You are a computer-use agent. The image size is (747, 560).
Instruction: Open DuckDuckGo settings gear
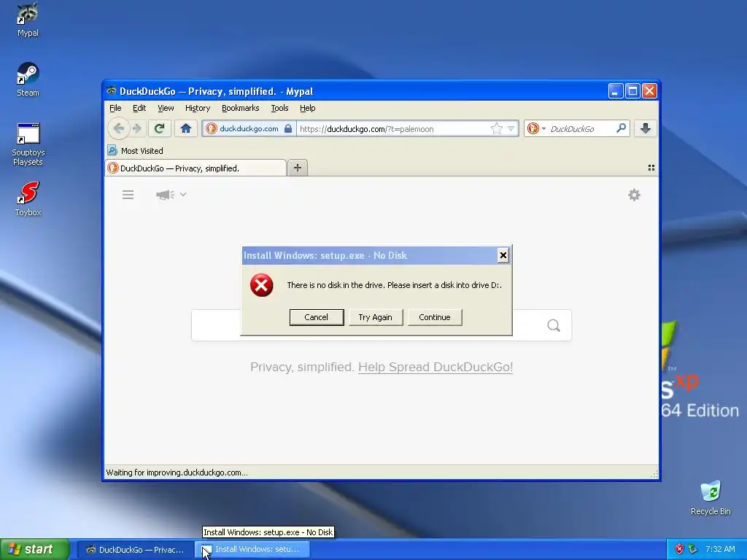(x=634, y=195)
